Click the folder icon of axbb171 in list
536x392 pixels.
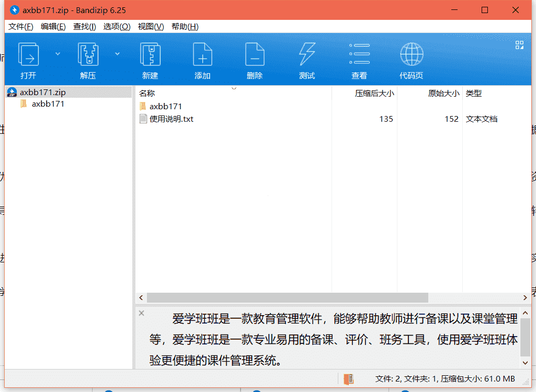coord(143,106)
